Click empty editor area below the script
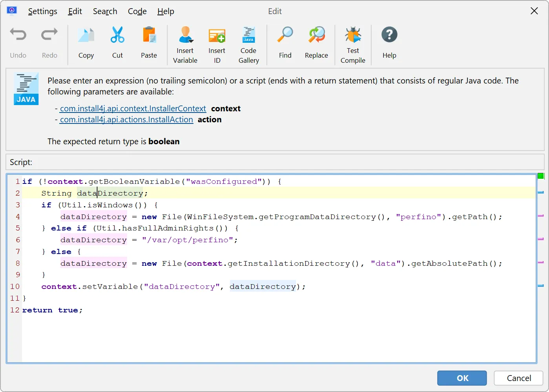The image size is (549, 392). [279, 339]
